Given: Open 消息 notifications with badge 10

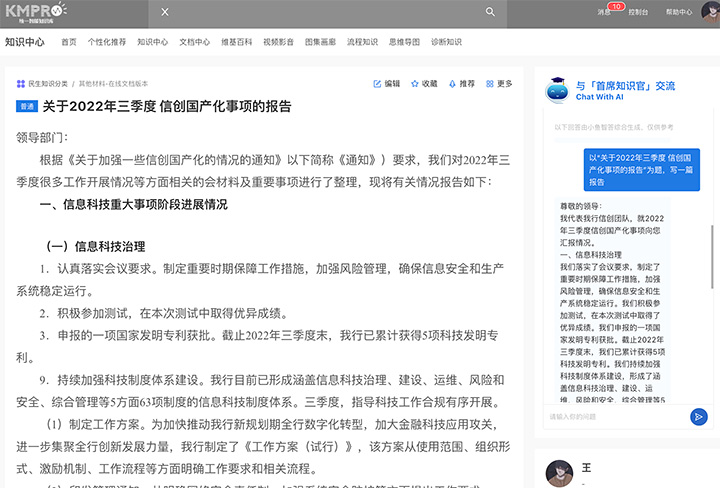Looking at the screenshot, I should coord(604,12).
